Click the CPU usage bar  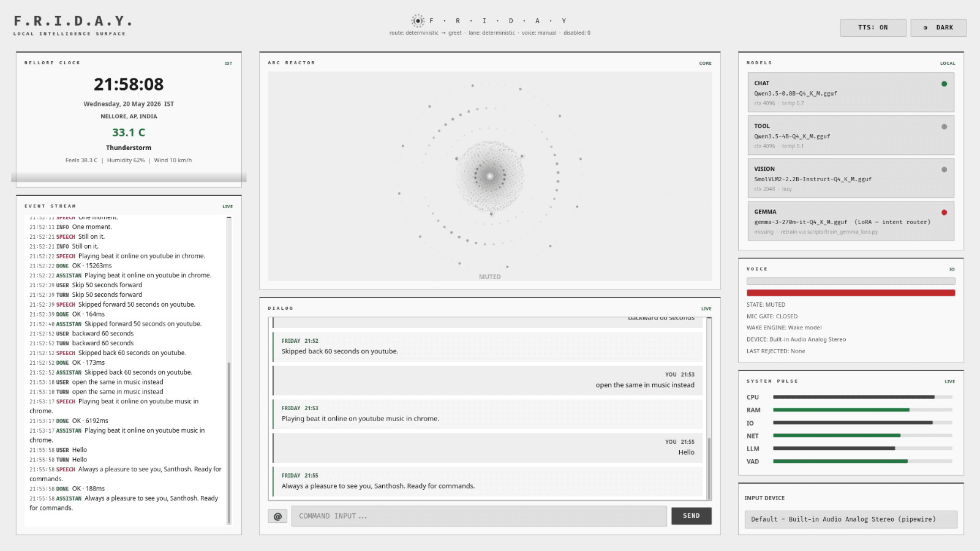pos(862,397)
